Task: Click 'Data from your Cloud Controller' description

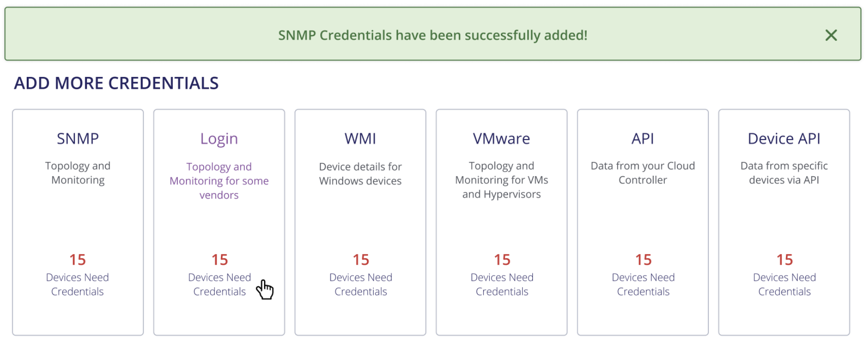Action: 643,173
